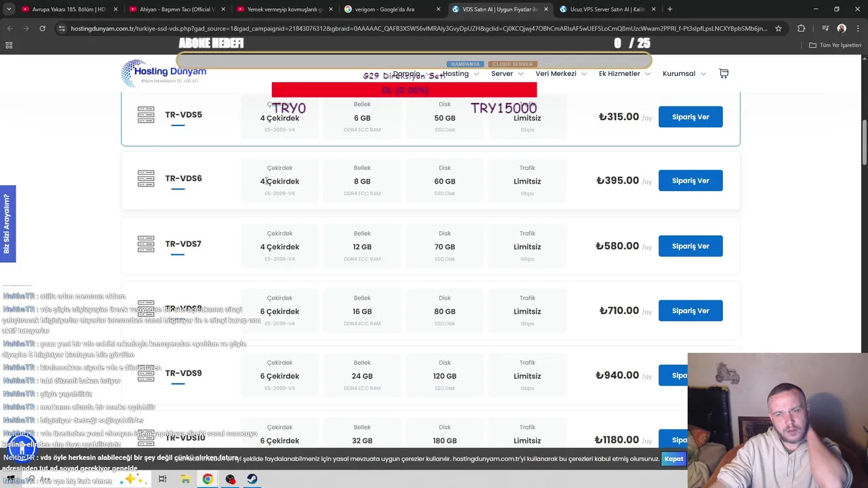
Task: Click the ₺395.00 price
Action: (617, 180)
